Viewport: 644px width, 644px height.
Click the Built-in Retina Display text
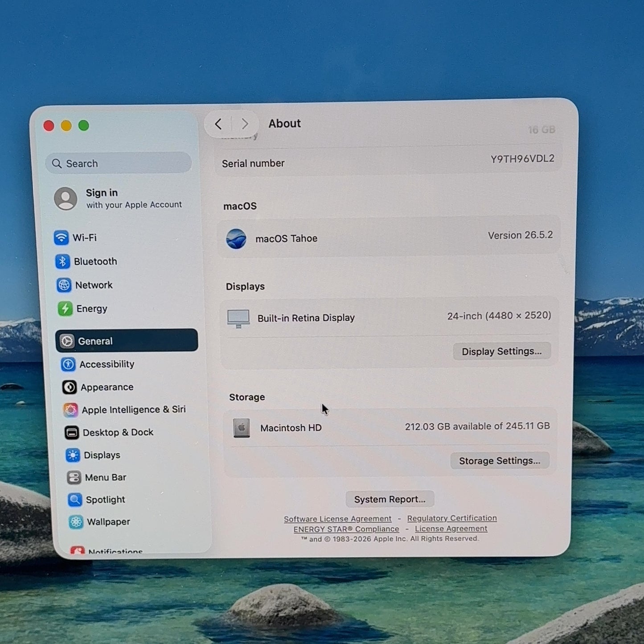click(306, 318)
